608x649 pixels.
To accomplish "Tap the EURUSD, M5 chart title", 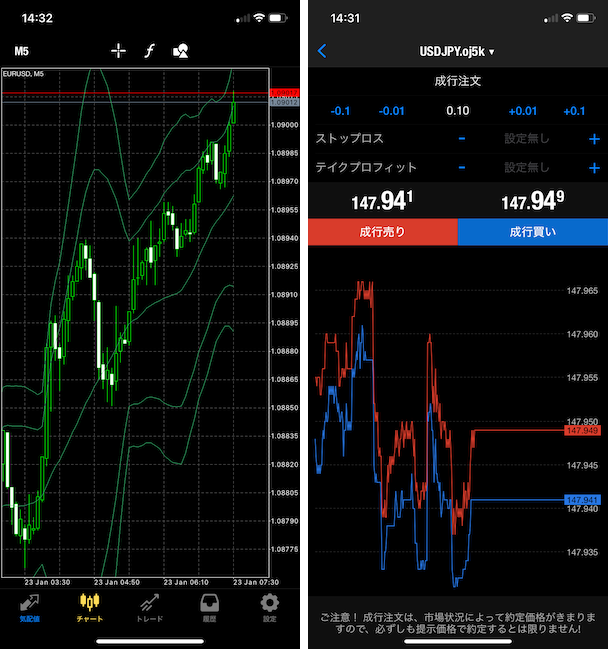I will click(23, 74).
